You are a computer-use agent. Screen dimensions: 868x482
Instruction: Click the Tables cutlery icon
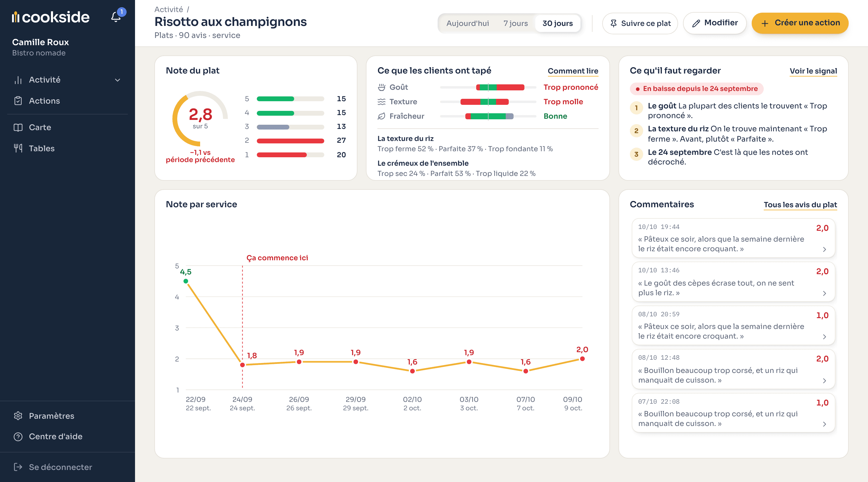pyautogui.click(x=18, y=148)
